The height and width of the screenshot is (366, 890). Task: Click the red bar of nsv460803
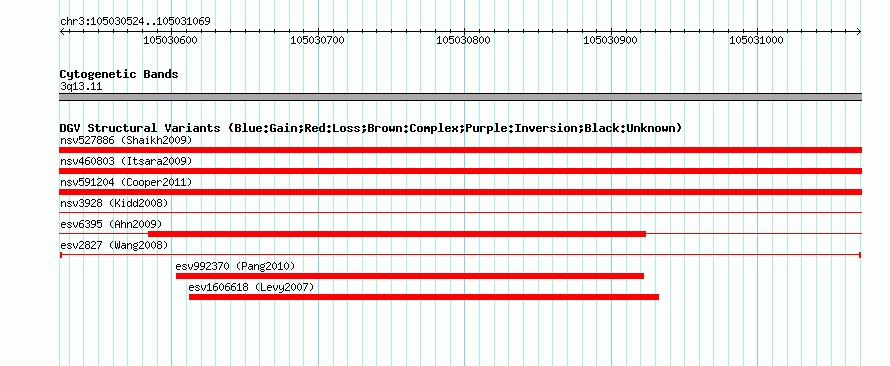460,171
